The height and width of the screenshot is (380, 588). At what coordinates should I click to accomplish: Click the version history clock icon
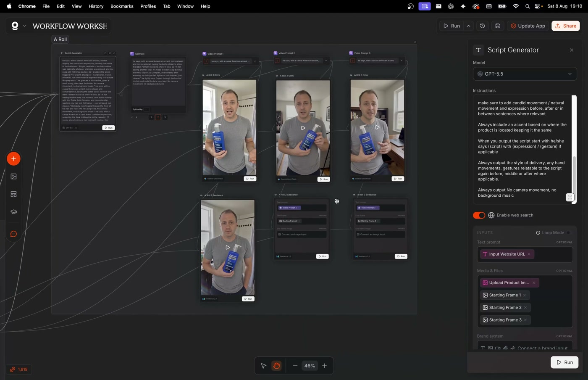pyautogui.click(x=483, y=26)
